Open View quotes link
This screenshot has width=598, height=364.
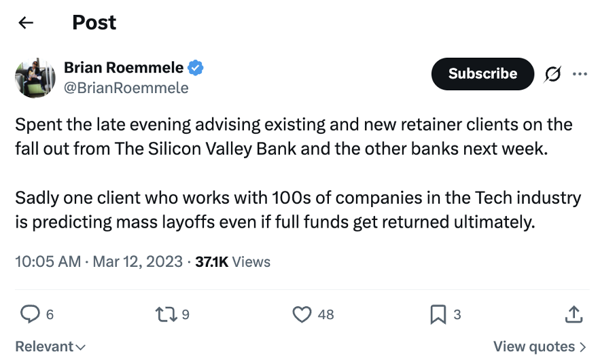(x=534, y=346)
